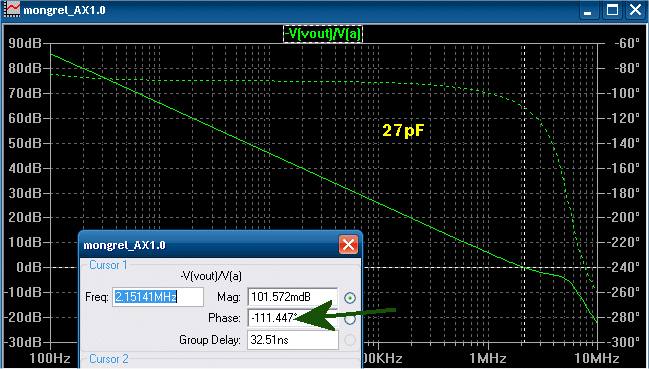Click the 1MHz frequency axis label
The width and height of the screenshot is (649, 369).
[488, 358]
